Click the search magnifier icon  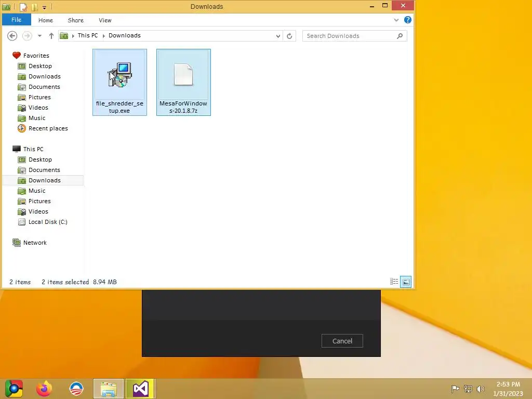pyautogui.click(x=400, y=36)
